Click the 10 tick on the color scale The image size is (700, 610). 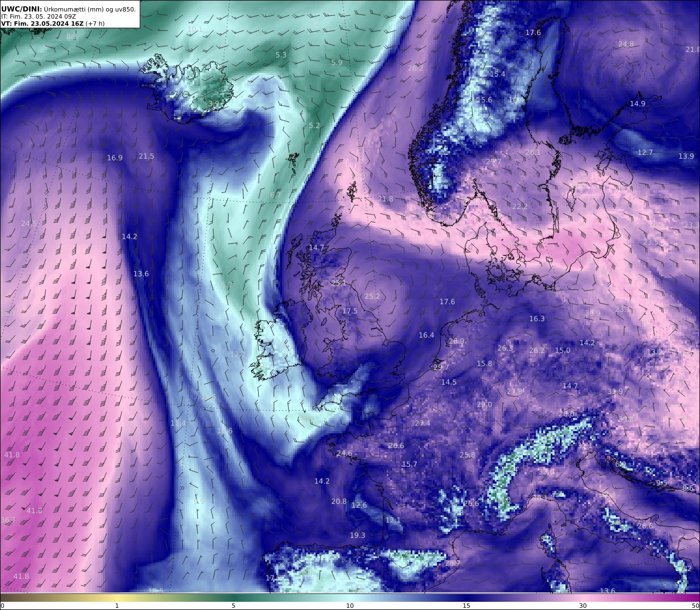(x=350, y=605)
